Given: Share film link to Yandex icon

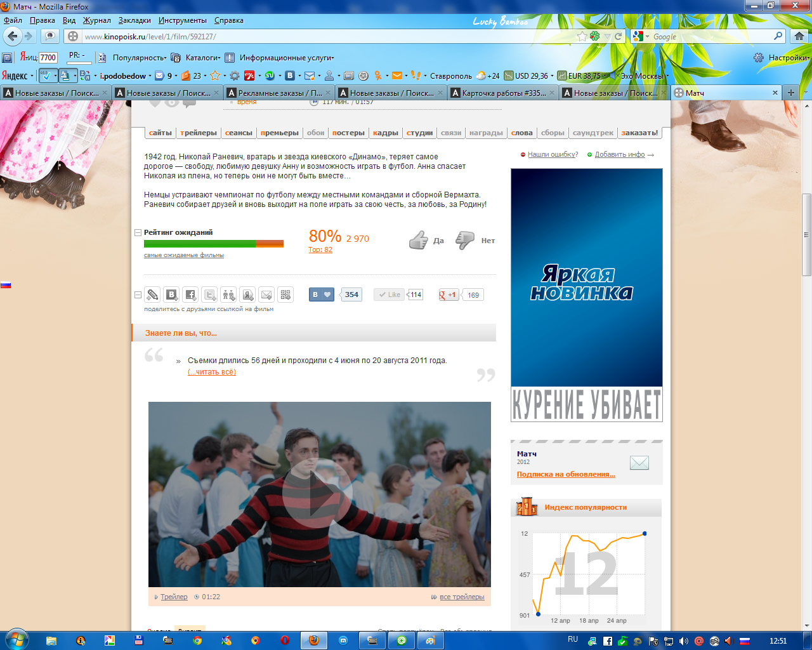Looking at the screenshot, I should (x=247, y=295).
